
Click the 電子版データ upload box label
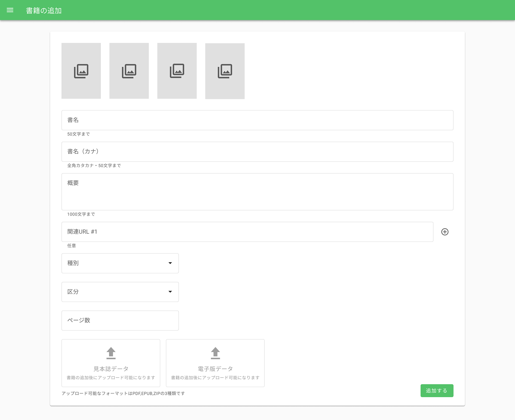[215, 369]
